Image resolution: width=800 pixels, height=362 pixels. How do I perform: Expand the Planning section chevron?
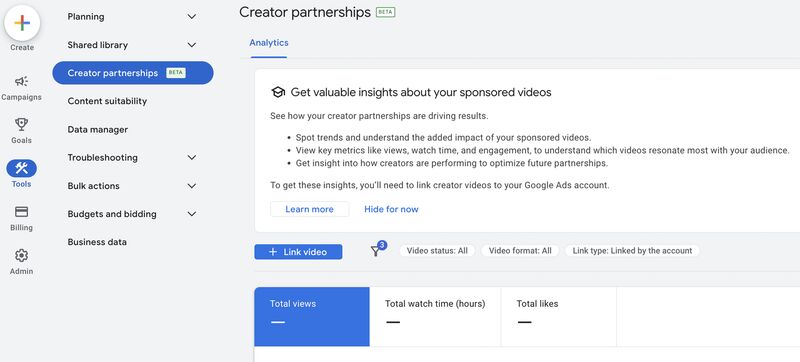point(192,17)
